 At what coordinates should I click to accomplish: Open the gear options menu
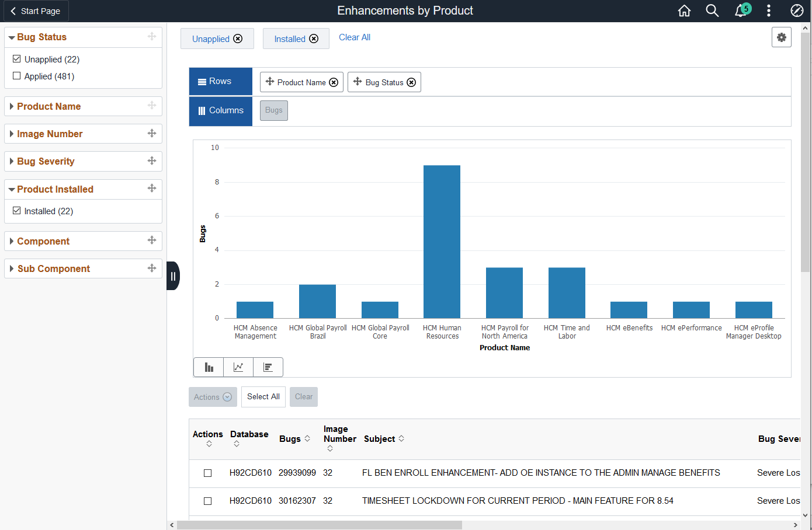tap(782, 37)
